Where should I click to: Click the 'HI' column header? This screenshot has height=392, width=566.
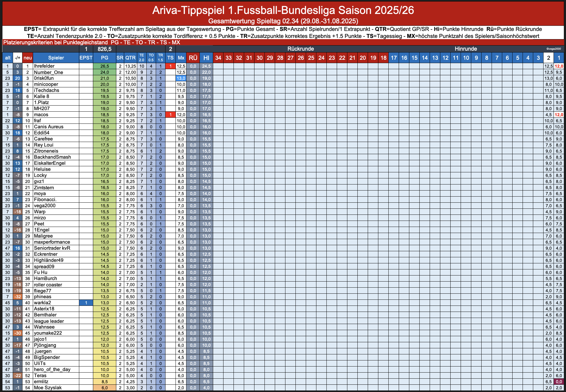[206, 58]
